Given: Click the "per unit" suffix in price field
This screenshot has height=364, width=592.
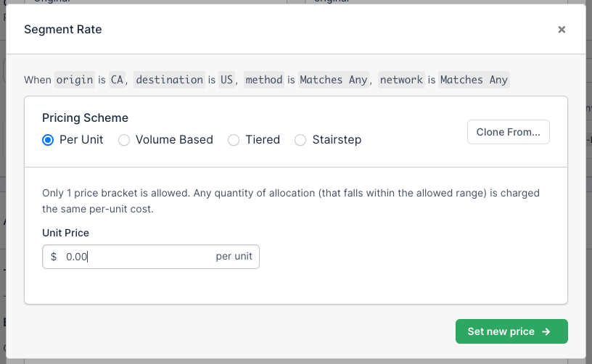Looking at the screenshot, I should pos(234,257).
